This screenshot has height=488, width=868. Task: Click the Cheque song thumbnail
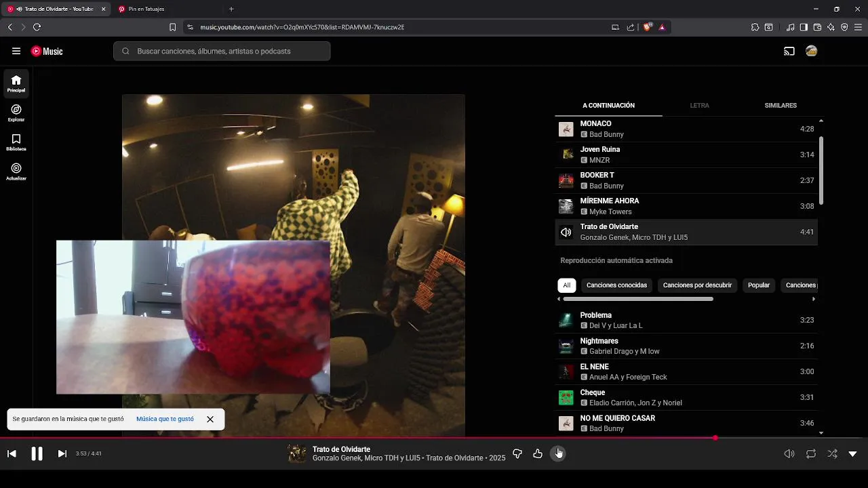click(x=566, y=397)
